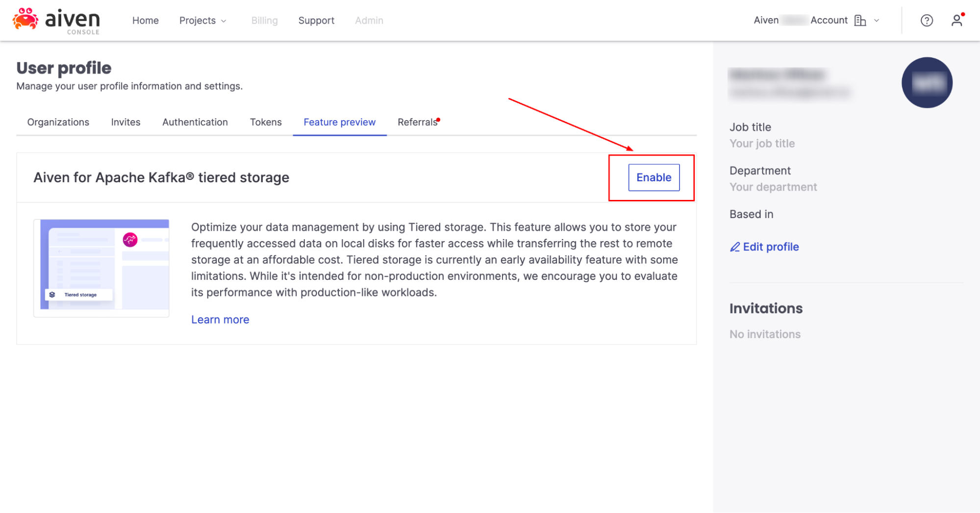Open the Learn more link

(x=220, y=319)
